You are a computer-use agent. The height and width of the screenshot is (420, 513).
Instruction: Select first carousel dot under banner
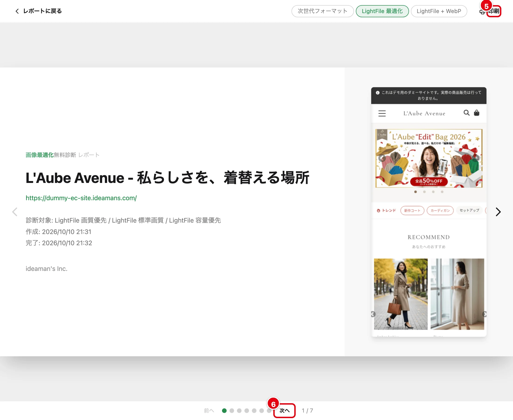(x=415, y=192)
